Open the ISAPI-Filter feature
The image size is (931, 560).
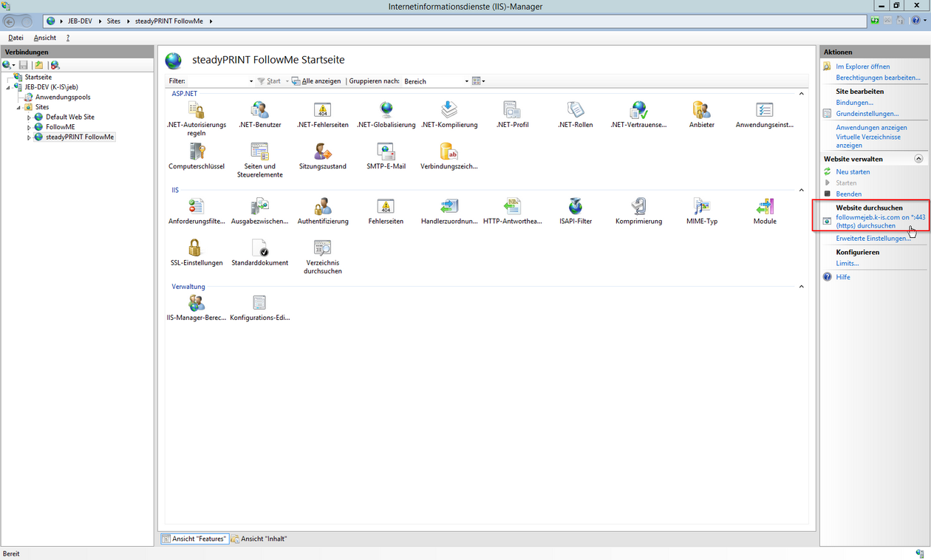click(x=576, y=212)
